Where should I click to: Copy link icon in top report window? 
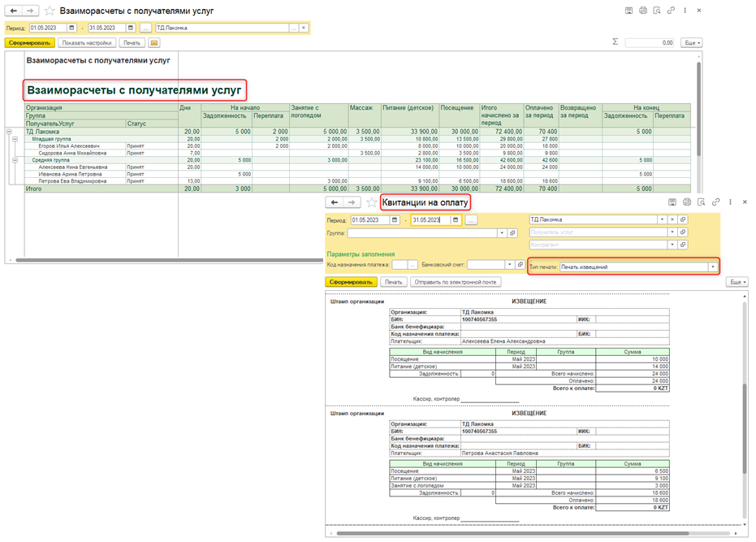tap(671, 11)
